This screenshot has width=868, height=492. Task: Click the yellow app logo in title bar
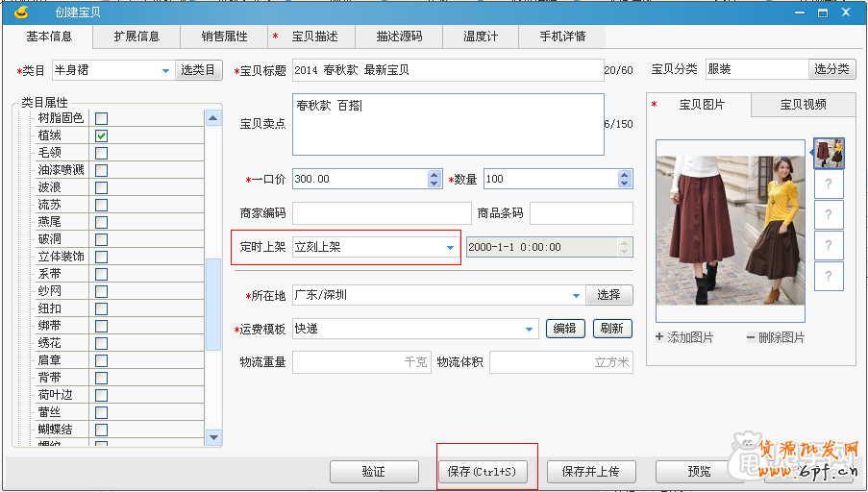click(x=19, y=12)
